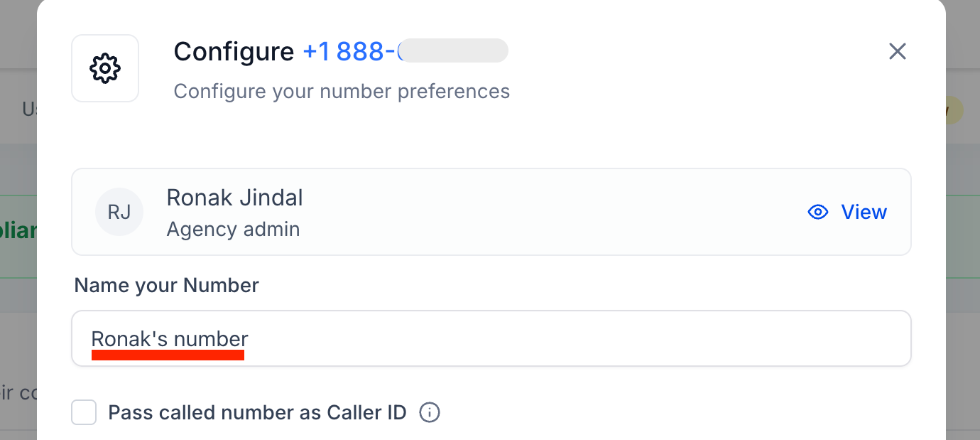Viewport: 980px width, 440px height.
Task: Click the RJ avatar circle
Action: coord(119,212)
